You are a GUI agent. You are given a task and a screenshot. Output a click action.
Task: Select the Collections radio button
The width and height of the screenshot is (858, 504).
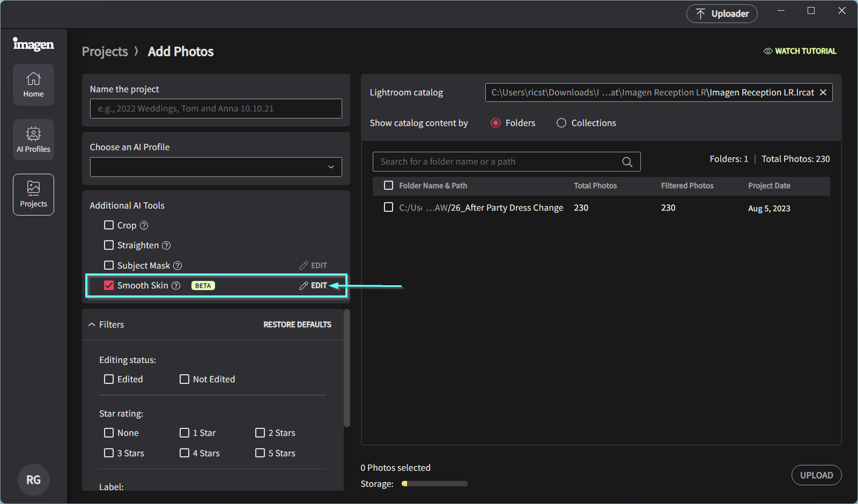[561, 123]
